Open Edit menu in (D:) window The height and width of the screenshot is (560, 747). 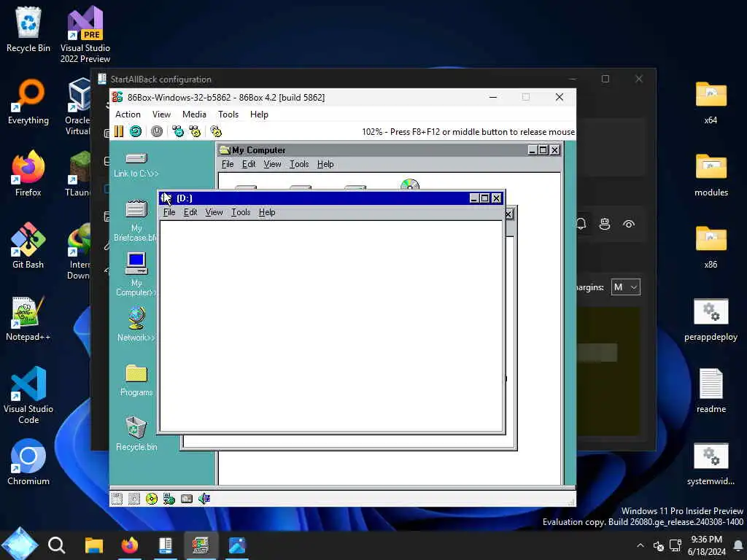point(190,212)
